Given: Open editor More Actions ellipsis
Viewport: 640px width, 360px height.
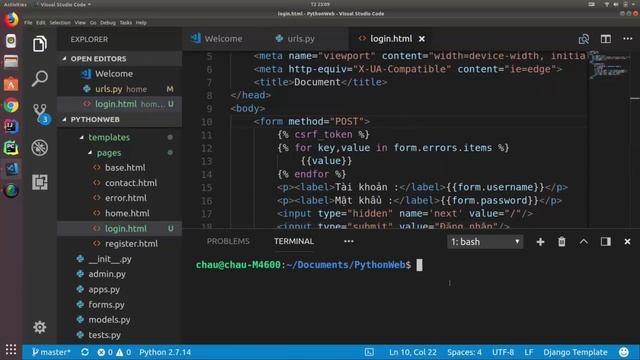Looking at the screenshot, I should point(627,38).
